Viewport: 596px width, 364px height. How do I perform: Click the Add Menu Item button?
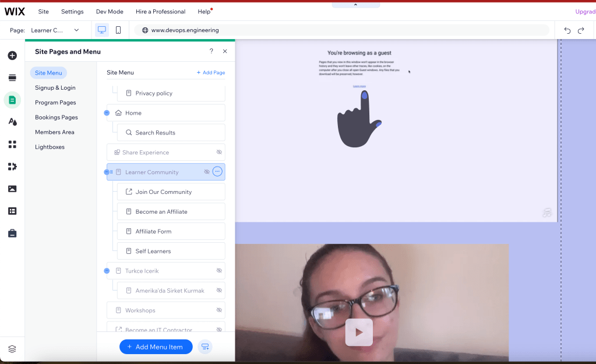click(156, 347)
